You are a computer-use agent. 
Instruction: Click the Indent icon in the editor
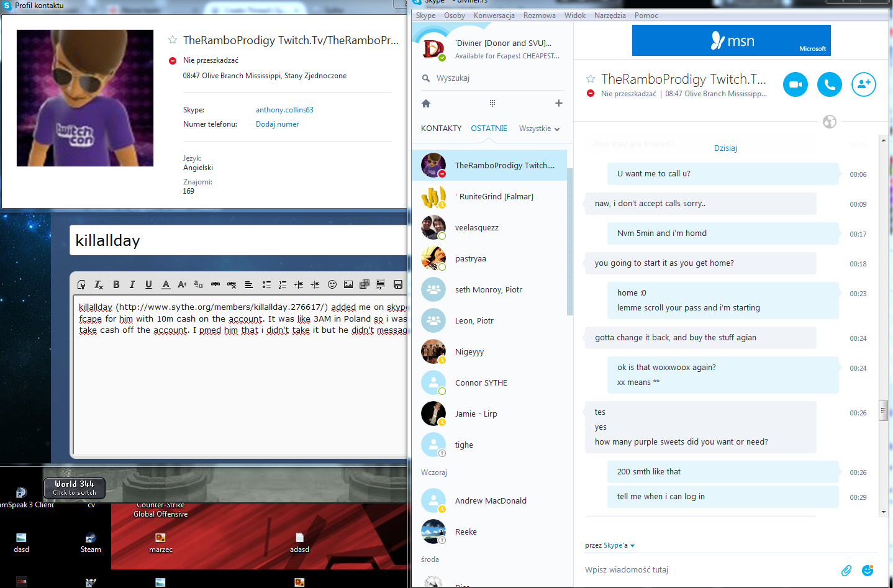click(315, 284)
